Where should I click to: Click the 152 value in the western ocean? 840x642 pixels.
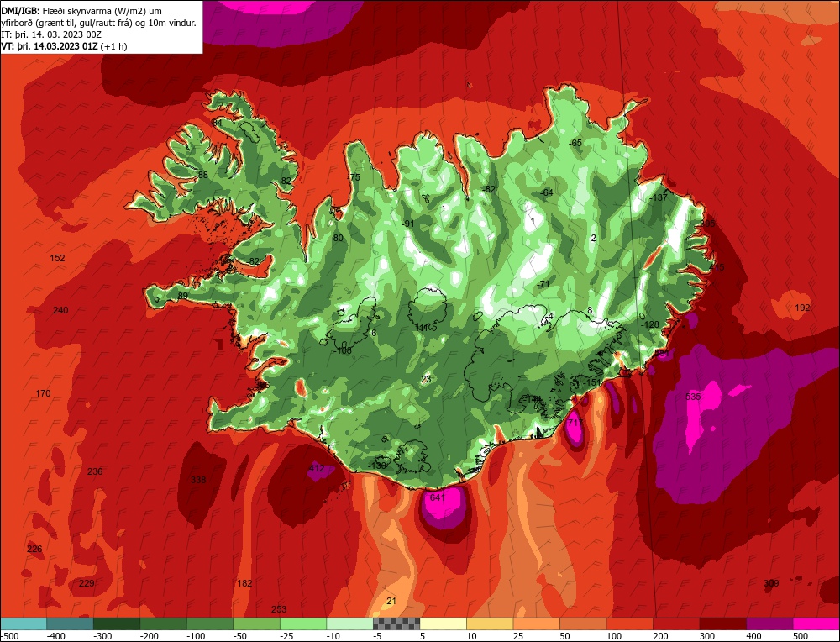(x=57, y=258)
